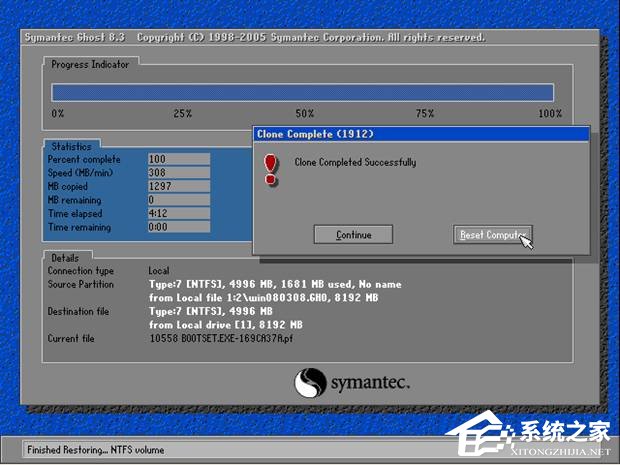The image size is (620, 465).
Task: Click the Symantec circular logo icon
Action: (x=309, y=382)
